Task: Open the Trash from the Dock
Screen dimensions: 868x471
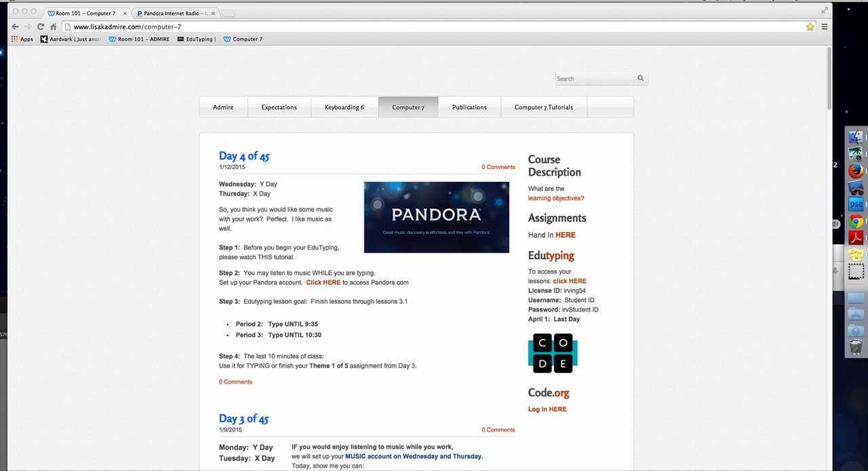Action: [855, 347]
